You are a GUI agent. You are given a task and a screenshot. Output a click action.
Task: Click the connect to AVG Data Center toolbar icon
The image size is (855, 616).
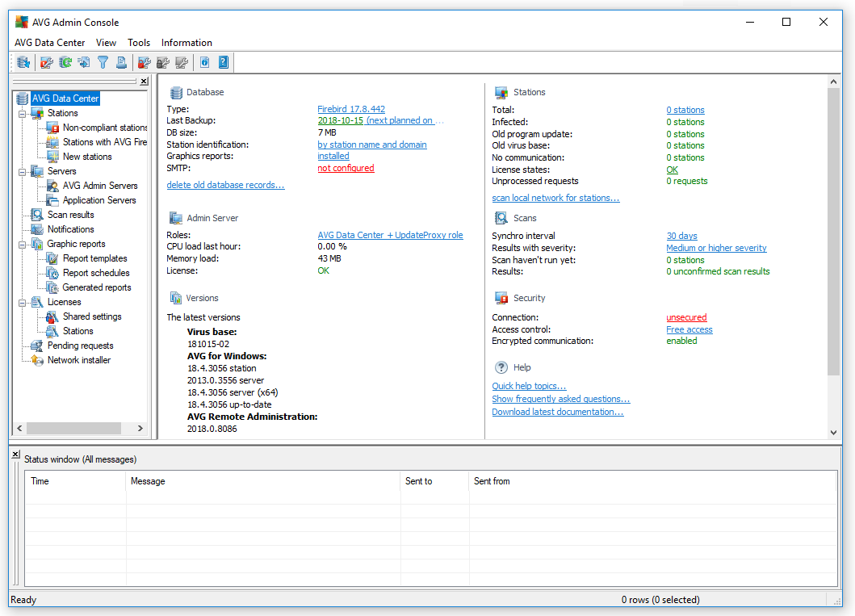(x=23, y=63)
